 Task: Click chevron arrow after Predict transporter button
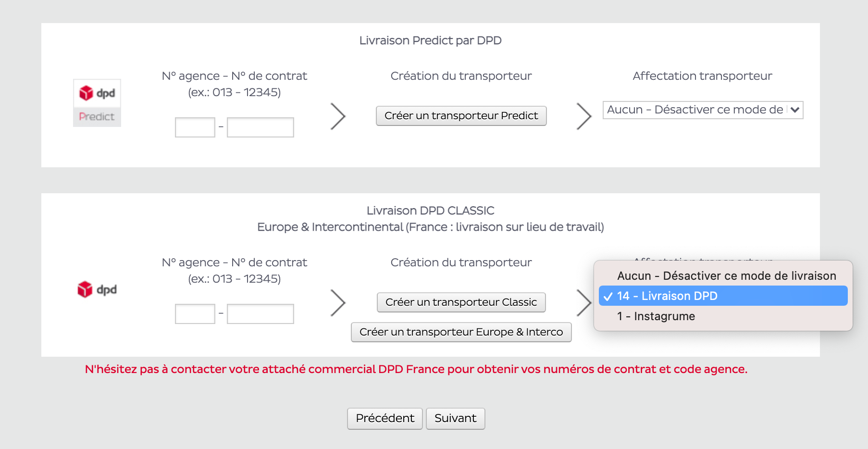pyautogui.click(x=583, y=116)
